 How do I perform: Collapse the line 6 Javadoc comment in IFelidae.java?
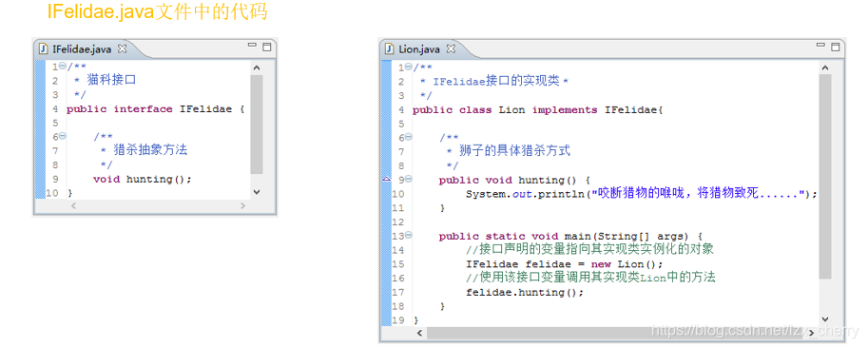(62, 136)
